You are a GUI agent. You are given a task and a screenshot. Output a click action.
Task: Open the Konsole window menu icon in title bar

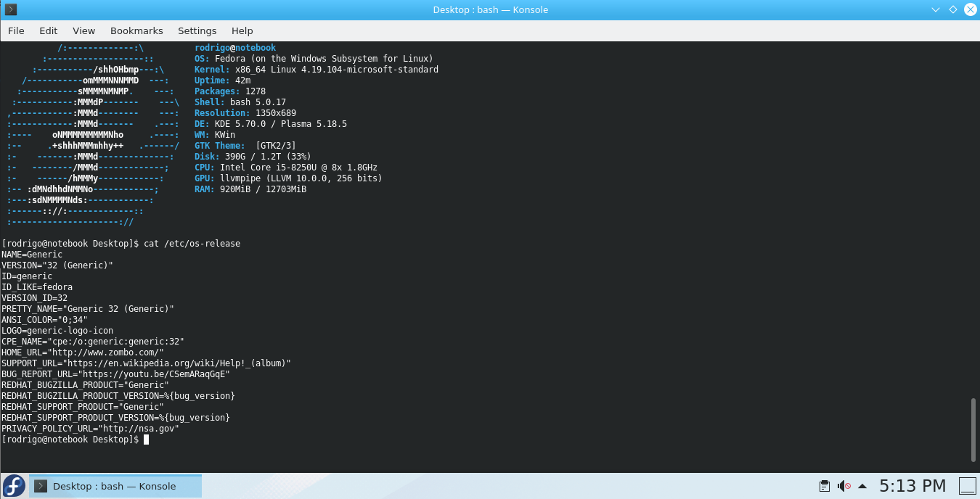click(10, 9)
